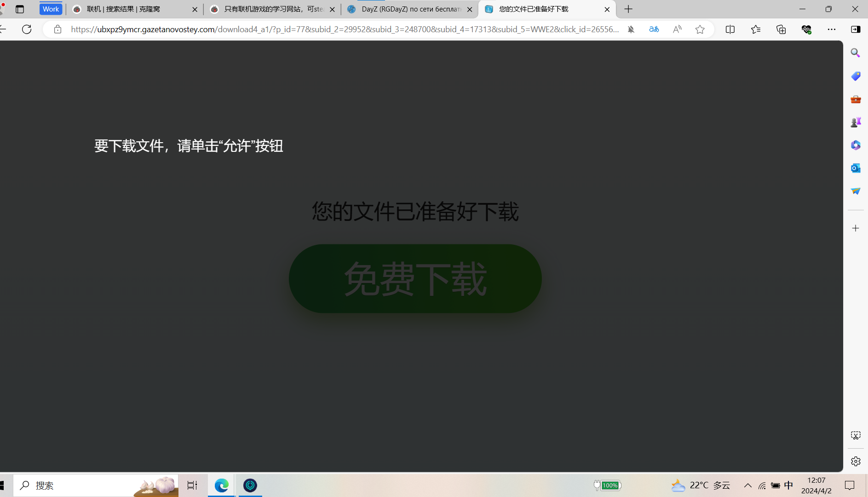Open the translate page icon

[x=654, y=29]
